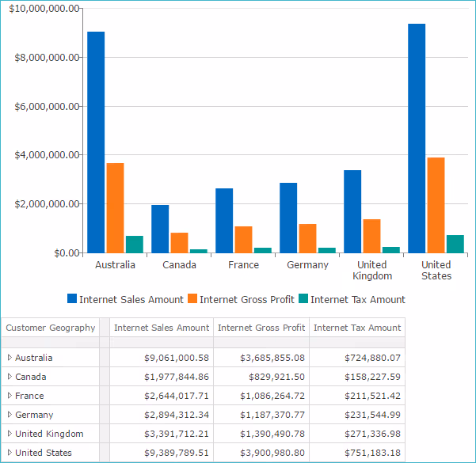Viewport: 476px width, 463px height.
Task: Select the Internet Gross Profit column header
Action: point(261,328)
